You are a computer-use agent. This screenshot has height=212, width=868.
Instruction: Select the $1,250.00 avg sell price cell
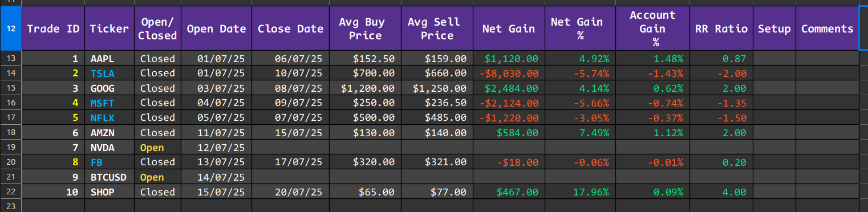tap(437, 88)
